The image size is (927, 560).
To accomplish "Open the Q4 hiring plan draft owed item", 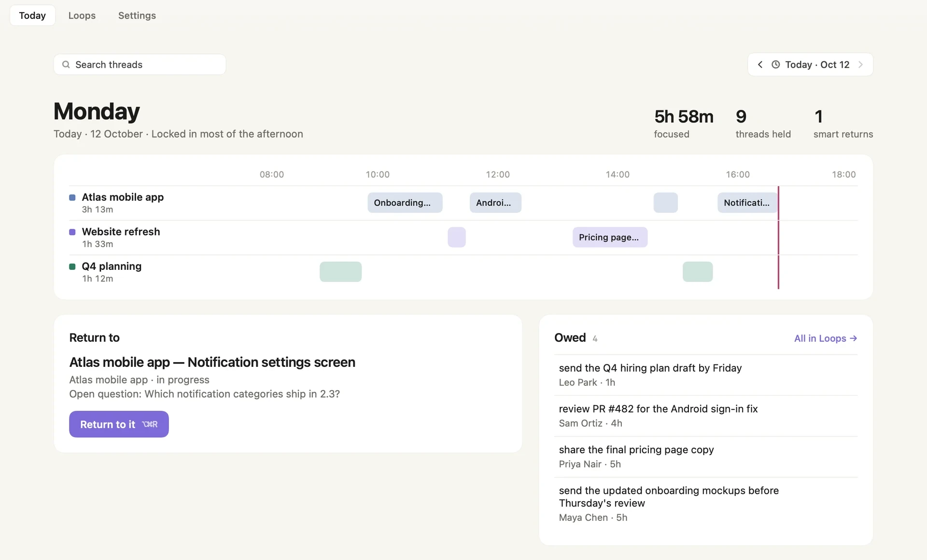I will point(706,375).
